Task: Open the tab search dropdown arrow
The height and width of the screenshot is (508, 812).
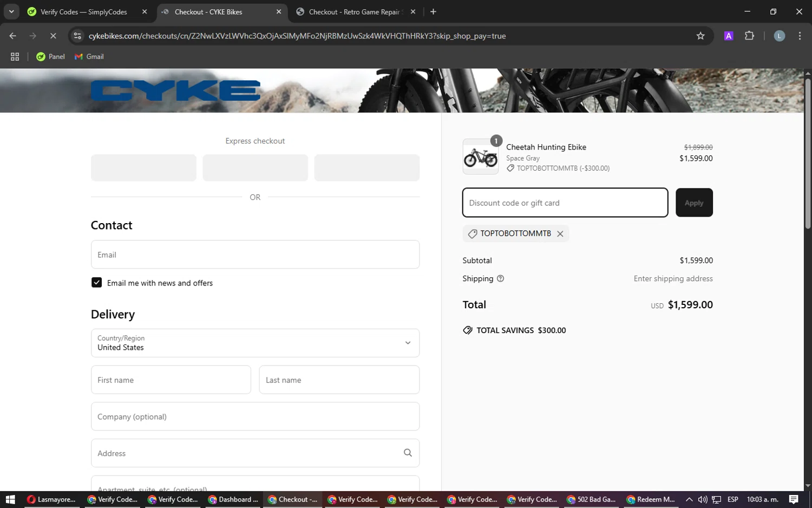Action: 11,11
